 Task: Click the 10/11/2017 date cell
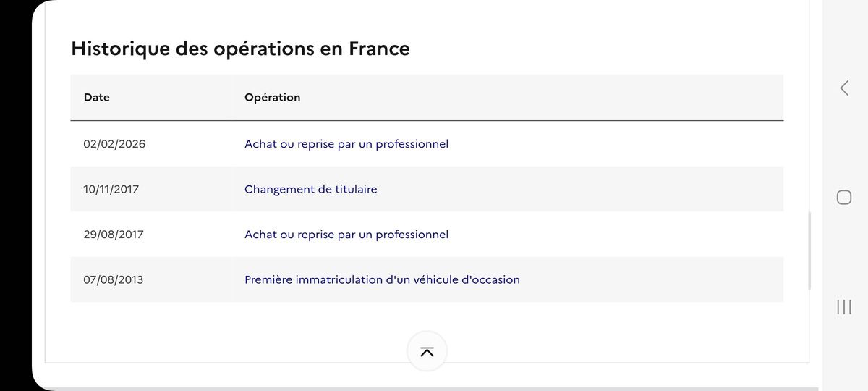click(111, 189)
